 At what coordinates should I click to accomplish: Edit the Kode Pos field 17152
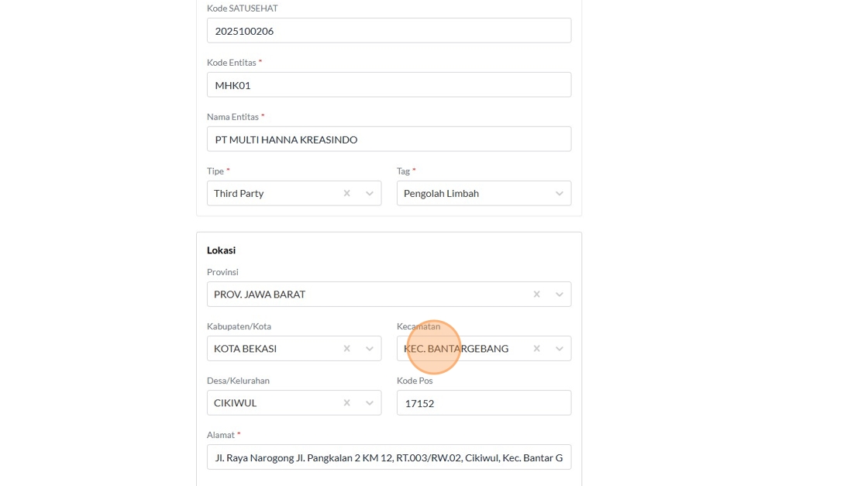point(484,403)
